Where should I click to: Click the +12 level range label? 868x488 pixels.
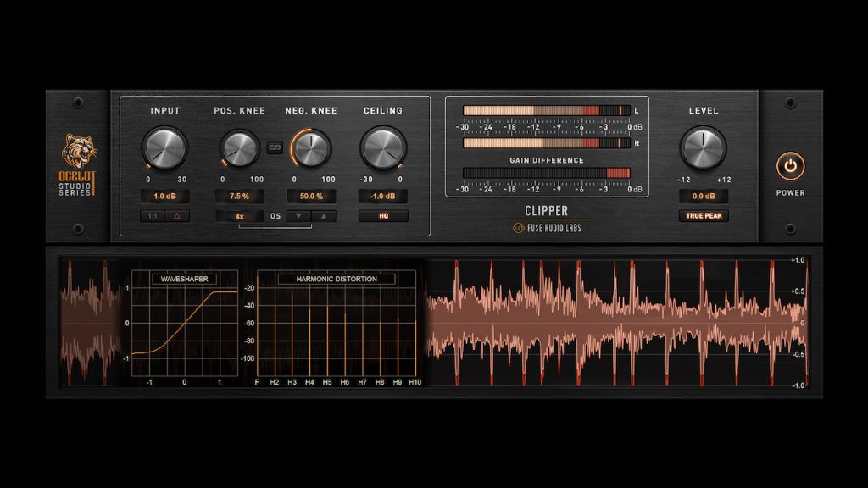[x=724, y=180]
